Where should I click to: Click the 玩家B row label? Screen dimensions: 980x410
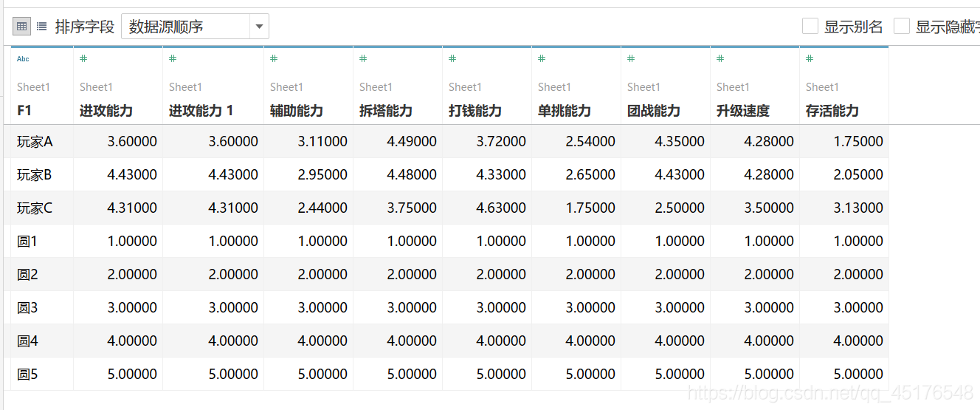pos(35,174)
